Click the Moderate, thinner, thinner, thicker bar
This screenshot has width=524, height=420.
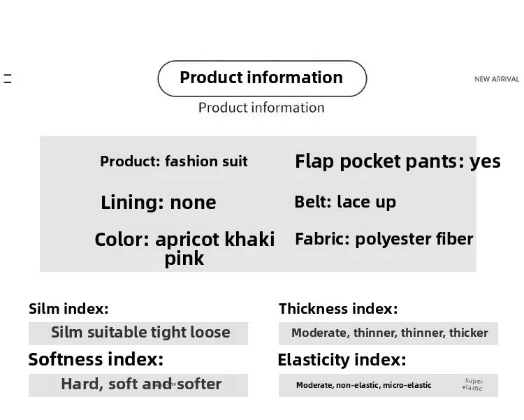388,333
